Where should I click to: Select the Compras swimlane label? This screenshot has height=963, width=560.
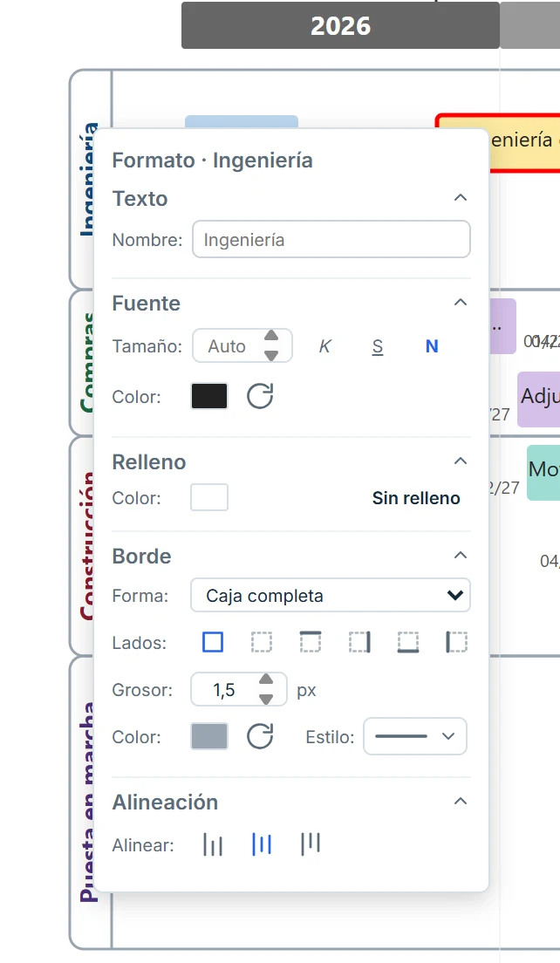88,362
